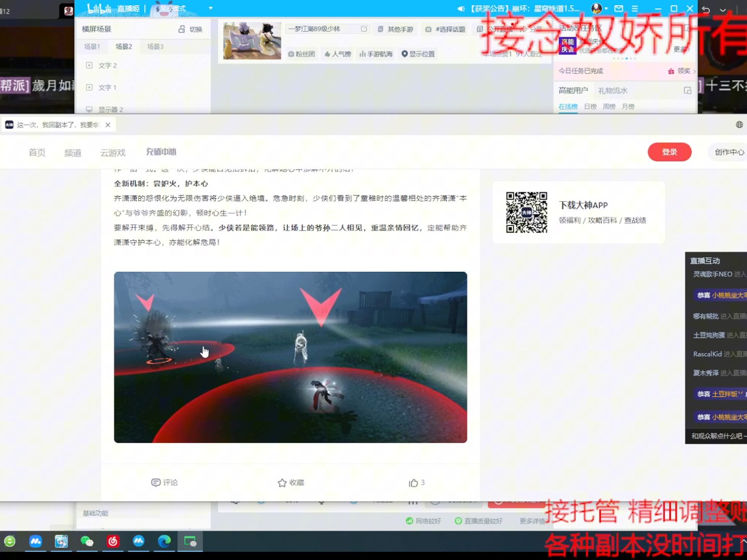
Task: Open the game boss screenshot image
Action: point(290,357)
